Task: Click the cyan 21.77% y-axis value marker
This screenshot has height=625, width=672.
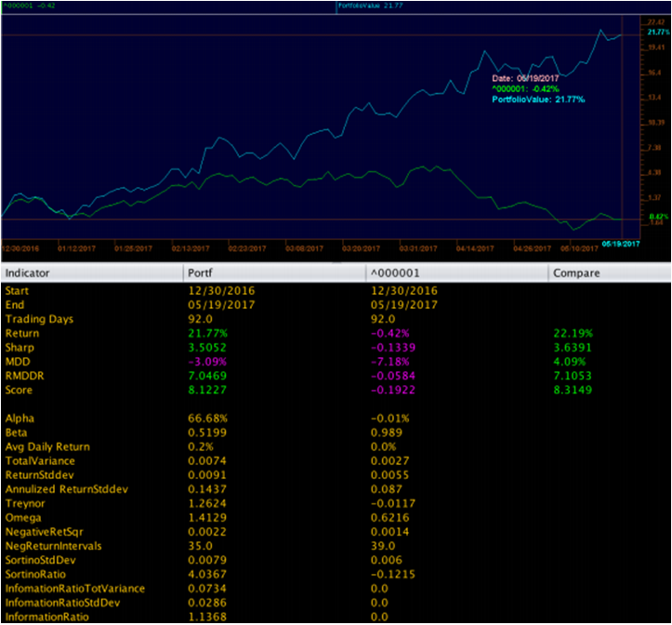Action: click(x=658, y=33)
